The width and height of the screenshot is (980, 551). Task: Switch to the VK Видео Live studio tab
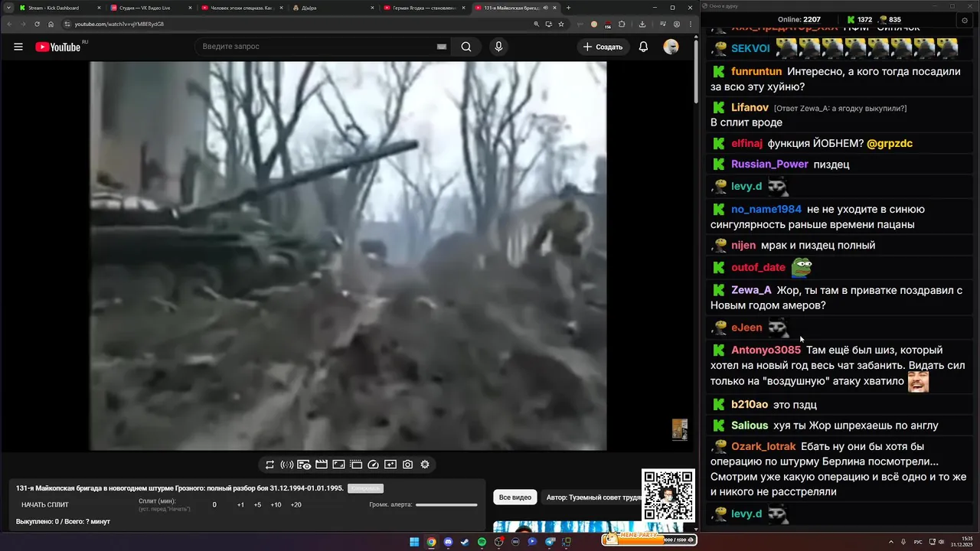coord(149,8)
